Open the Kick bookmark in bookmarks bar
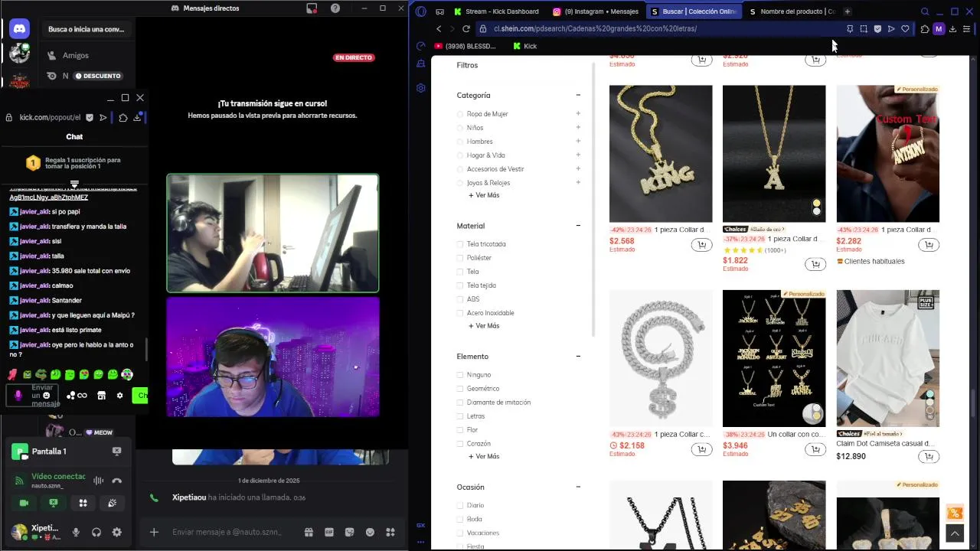The height and width of the screenshot is (551, 980). coord(525,46)
